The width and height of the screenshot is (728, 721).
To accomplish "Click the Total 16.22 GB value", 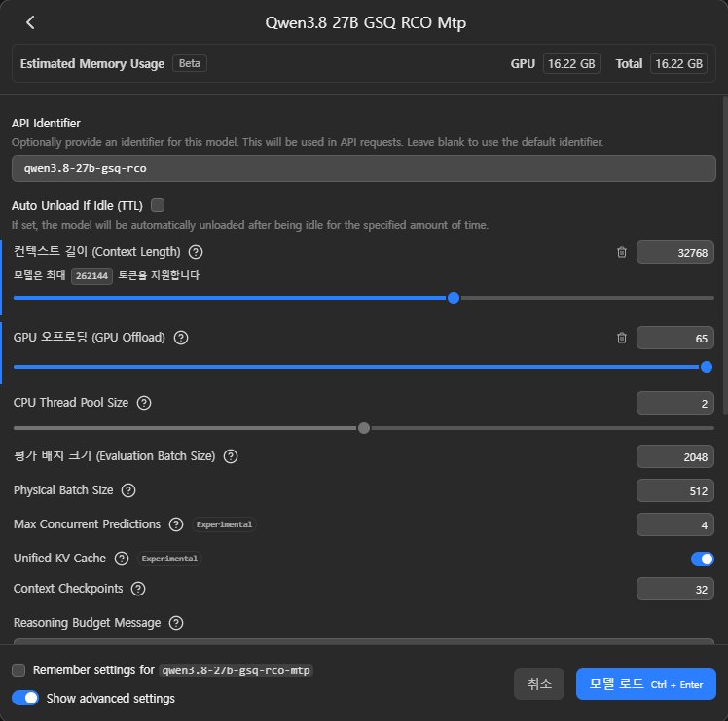I will pos(678,63).
